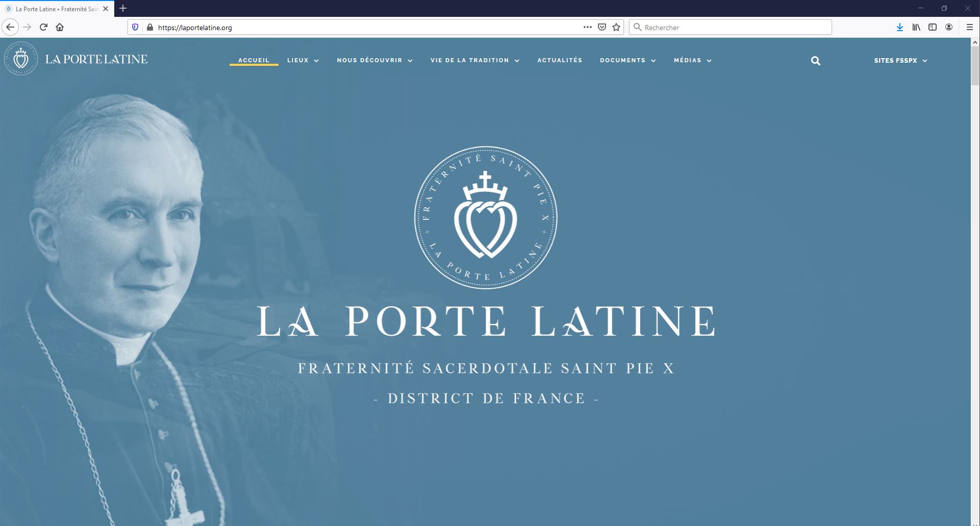Viewport: 980px width, 526px height.
Task: Click the browser Forward arrow button
Action: pos(27,27)
